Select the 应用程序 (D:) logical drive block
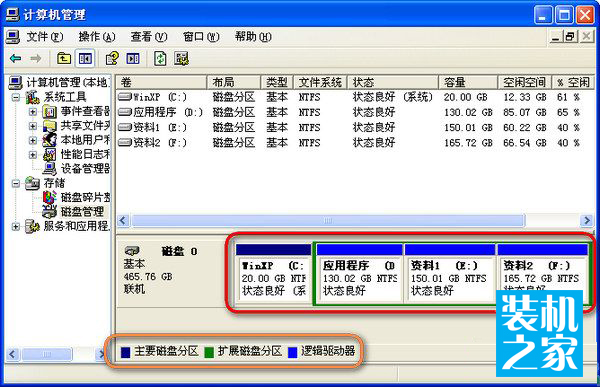Image resolution: width=600 pixels, height=387 pixels. (360, 274)
